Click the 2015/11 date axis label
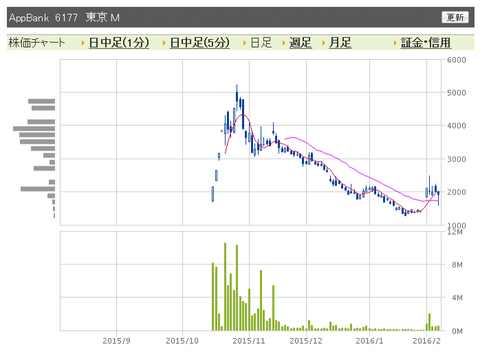 coord(249,341)
